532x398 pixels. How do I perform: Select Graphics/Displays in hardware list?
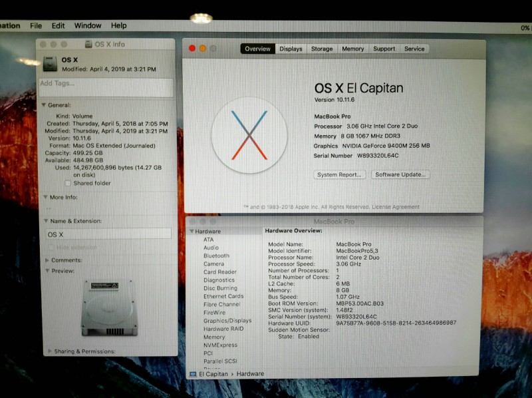click(227, 321)
